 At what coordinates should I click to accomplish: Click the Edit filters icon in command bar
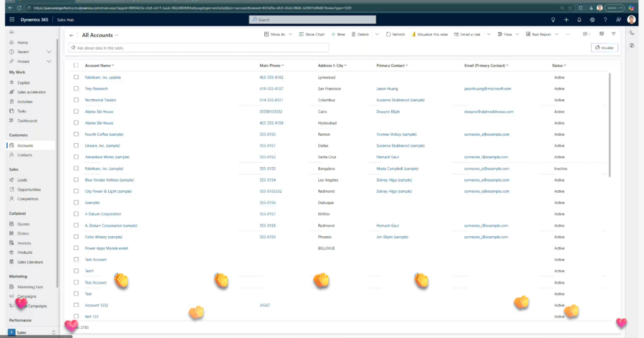point(614,34)
